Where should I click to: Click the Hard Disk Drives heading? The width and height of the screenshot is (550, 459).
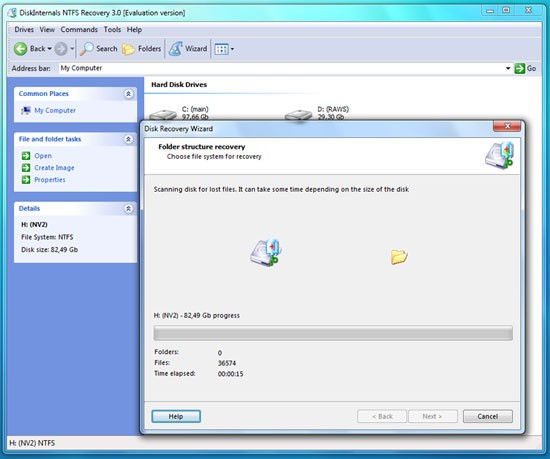(x=179, y=85)
